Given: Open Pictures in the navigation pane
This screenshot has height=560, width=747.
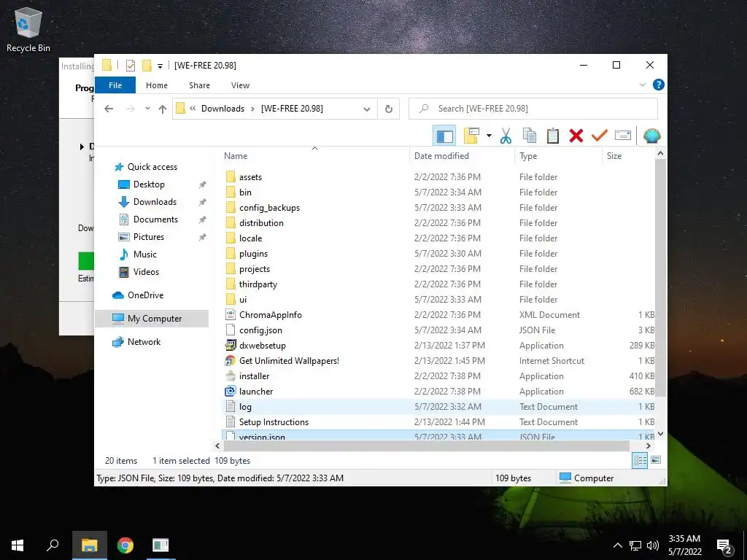Looking at the screenshot, I should pos(149,237).
